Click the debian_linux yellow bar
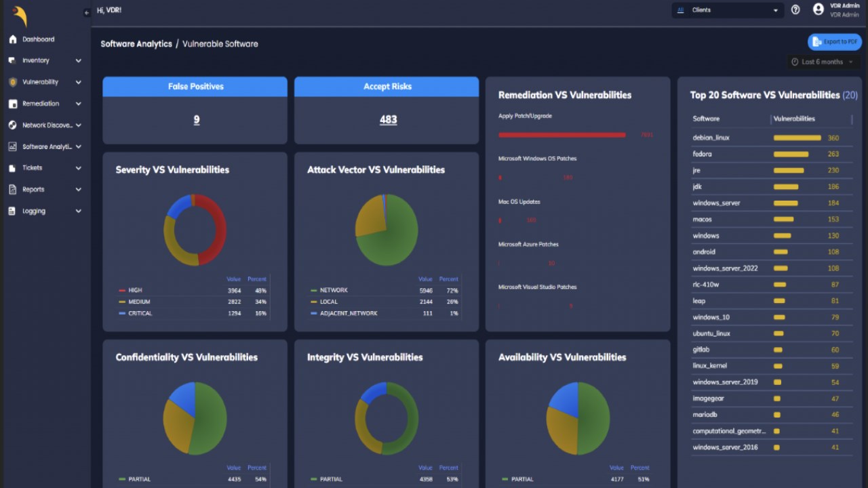 pos(797,138)
